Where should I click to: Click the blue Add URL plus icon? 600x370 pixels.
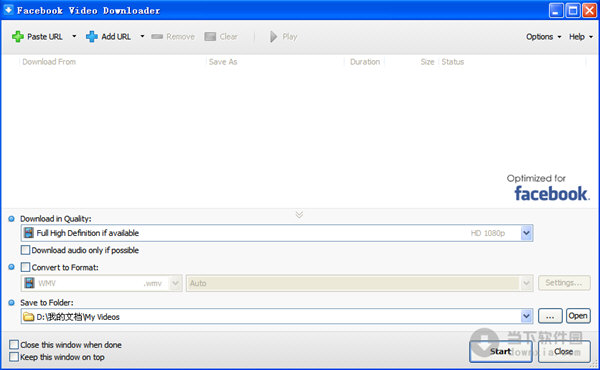tap(91, 37)
